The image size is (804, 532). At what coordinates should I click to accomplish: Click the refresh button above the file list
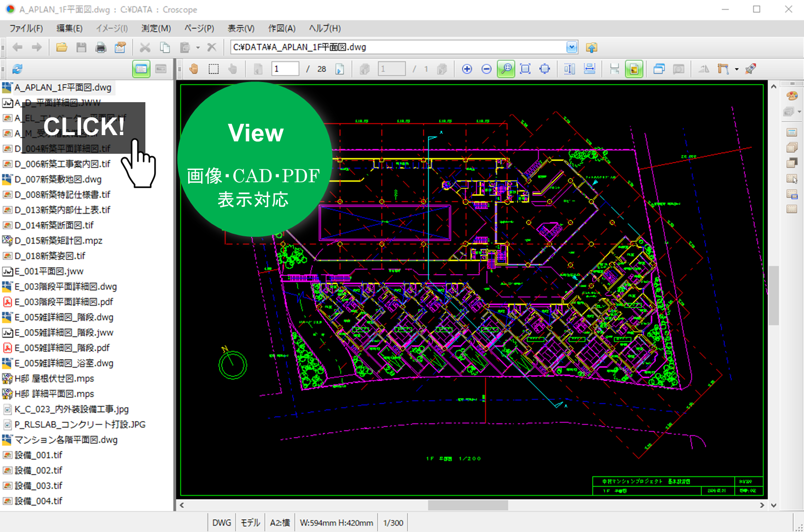pyautogui.click(x=17, y=69)
